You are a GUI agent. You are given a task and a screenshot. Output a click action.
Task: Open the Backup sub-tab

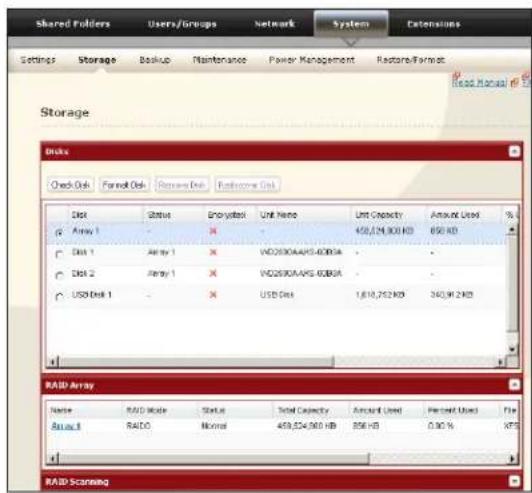[155, 60]
